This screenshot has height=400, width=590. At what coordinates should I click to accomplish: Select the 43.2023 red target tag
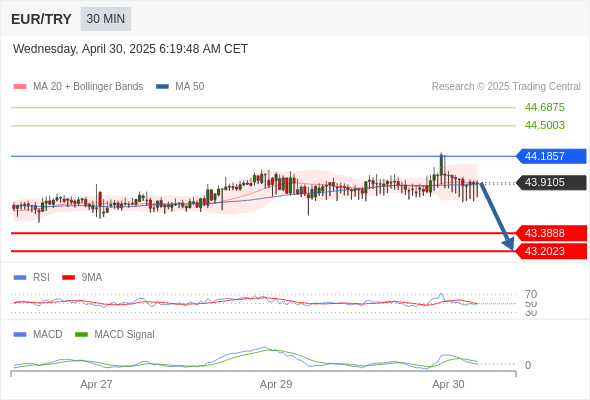coord(551,251)
